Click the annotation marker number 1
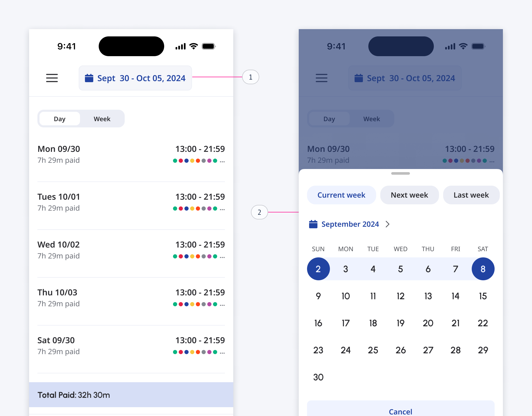532x416 pixels. tap(250, 77)
